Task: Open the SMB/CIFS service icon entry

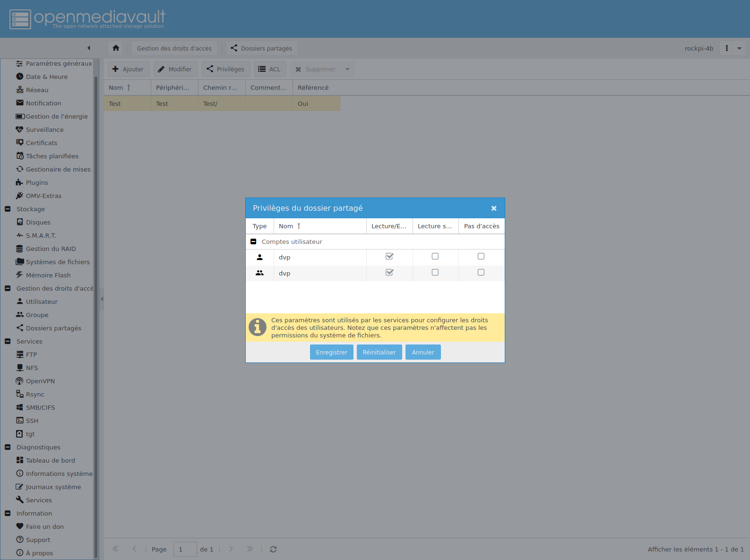Action: [x=19, y=407]
